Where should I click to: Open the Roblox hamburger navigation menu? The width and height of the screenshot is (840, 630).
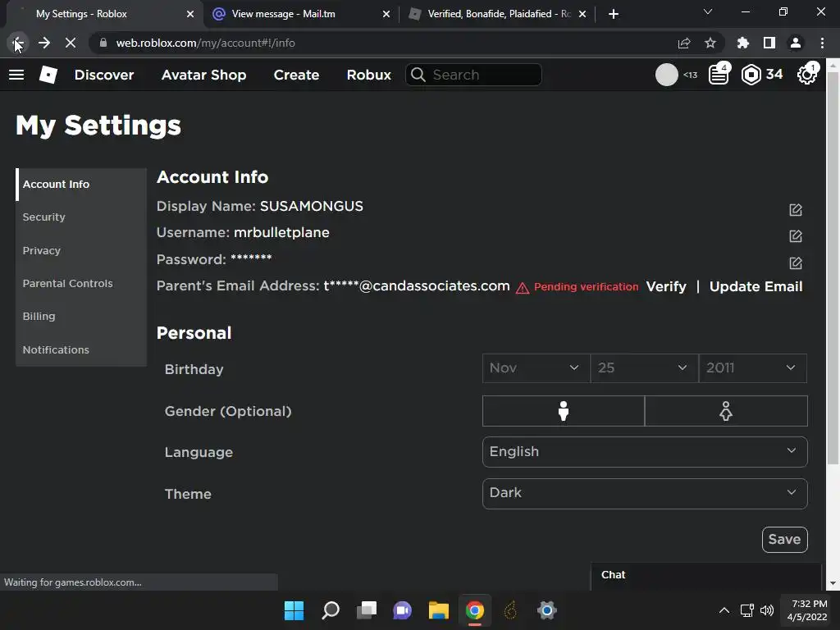(16, 75)
